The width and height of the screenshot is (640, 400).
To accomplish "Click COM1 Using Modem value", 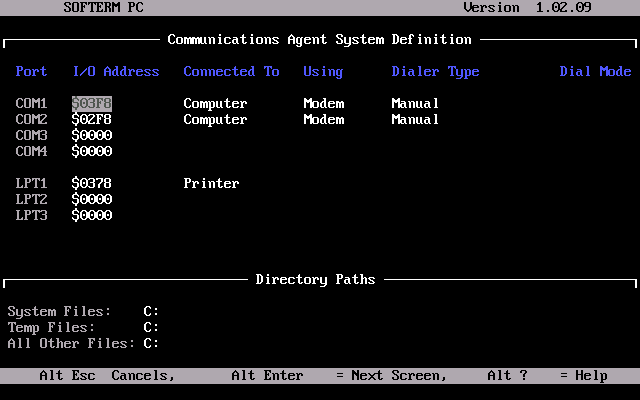I will click(x=324, y=103).
